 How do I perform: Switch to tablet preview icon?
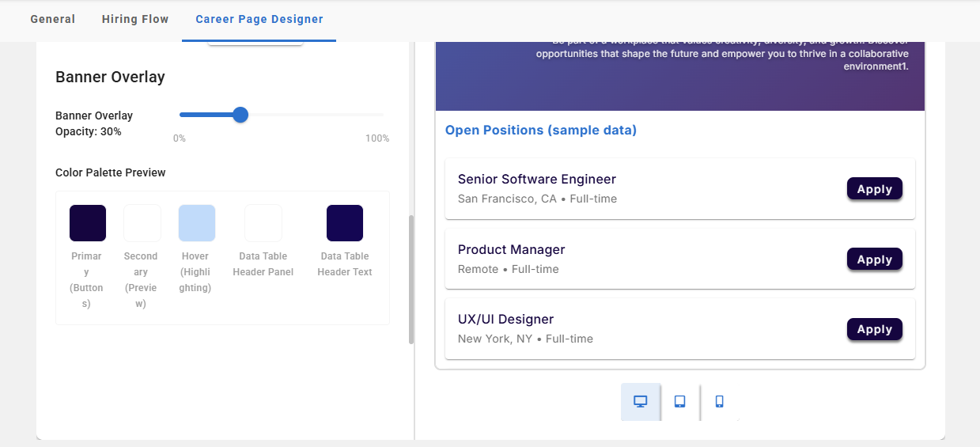point(679,402)
